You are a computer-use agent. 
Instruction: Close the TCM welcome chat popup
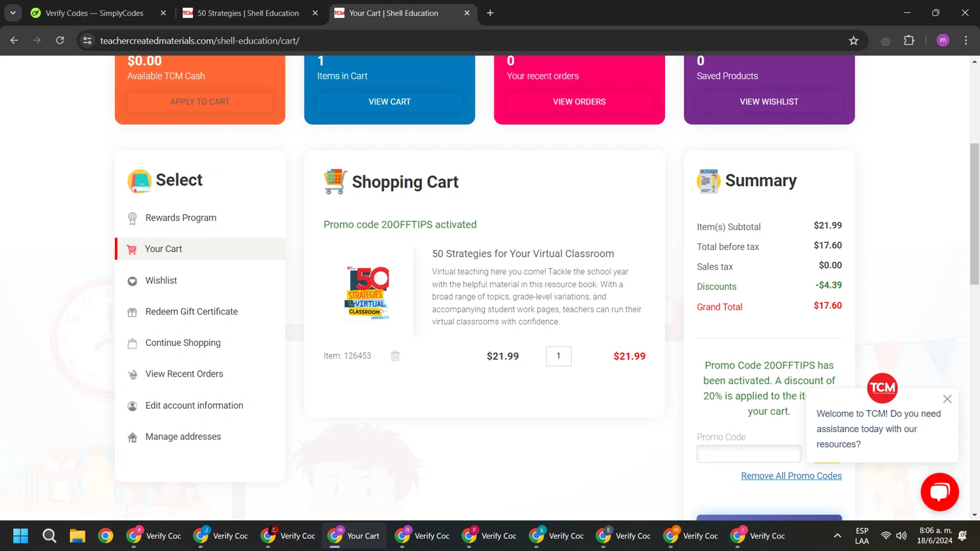947,399
